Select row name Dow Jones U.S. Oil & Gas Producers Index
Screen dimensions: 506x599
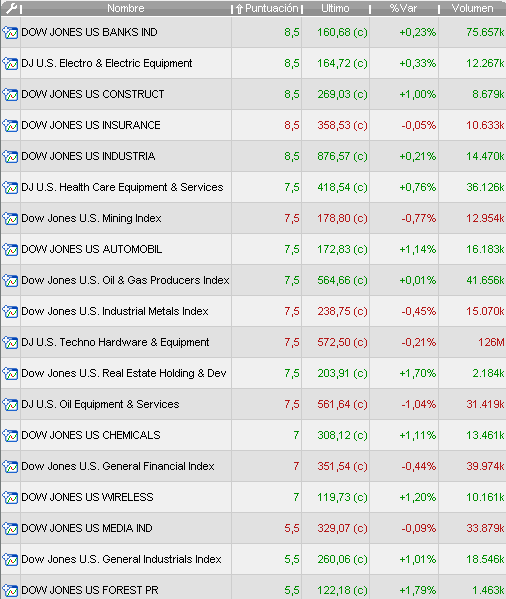(x=125, y=280)
